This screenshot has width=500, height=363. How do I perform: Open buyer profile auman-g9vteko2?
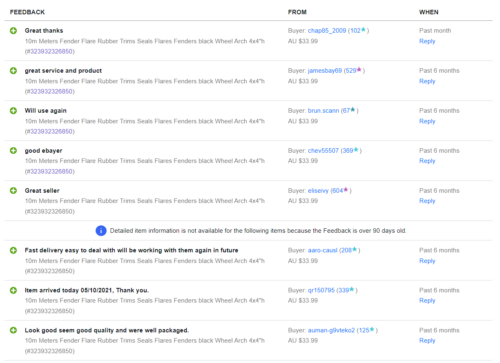coord(331,330)
